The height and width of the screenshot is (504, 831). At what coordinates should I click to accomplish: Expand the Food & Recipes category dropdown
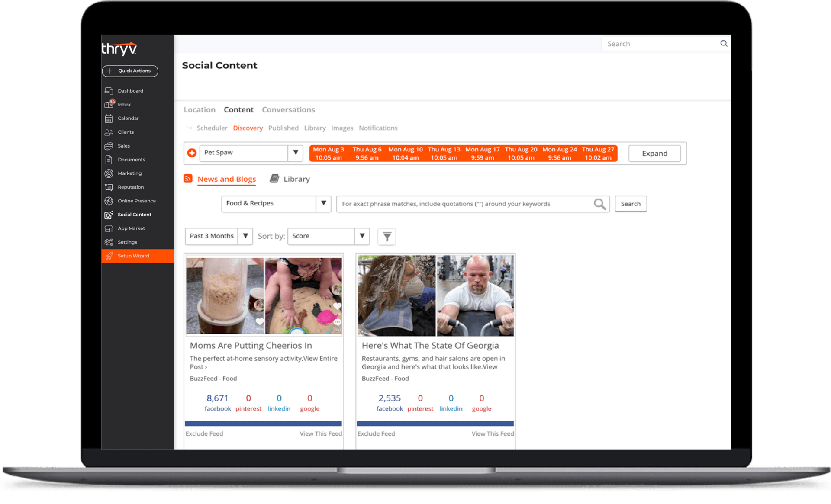323,203
